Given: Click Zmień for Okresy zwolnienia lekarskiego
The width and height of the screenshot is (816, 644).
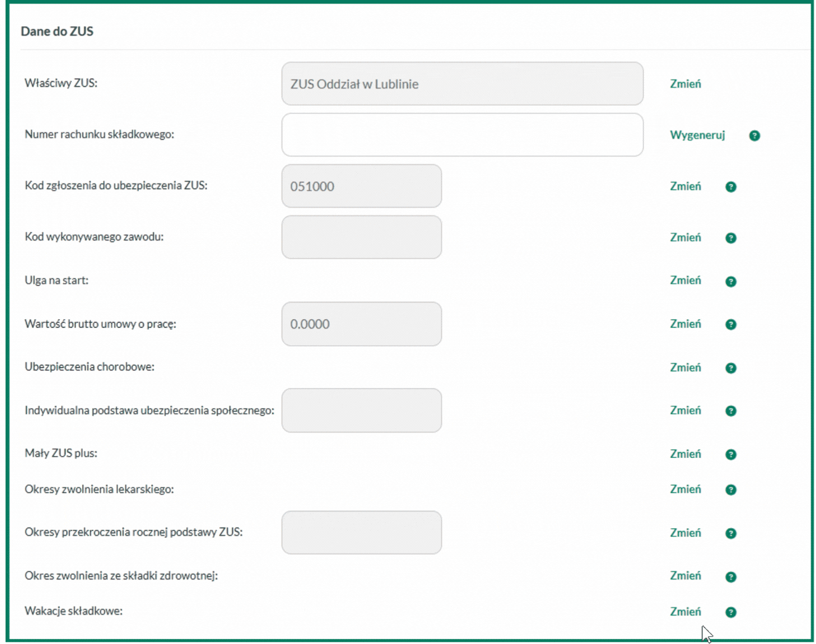Looking at the screenshot, I should [x=685, y=489].
